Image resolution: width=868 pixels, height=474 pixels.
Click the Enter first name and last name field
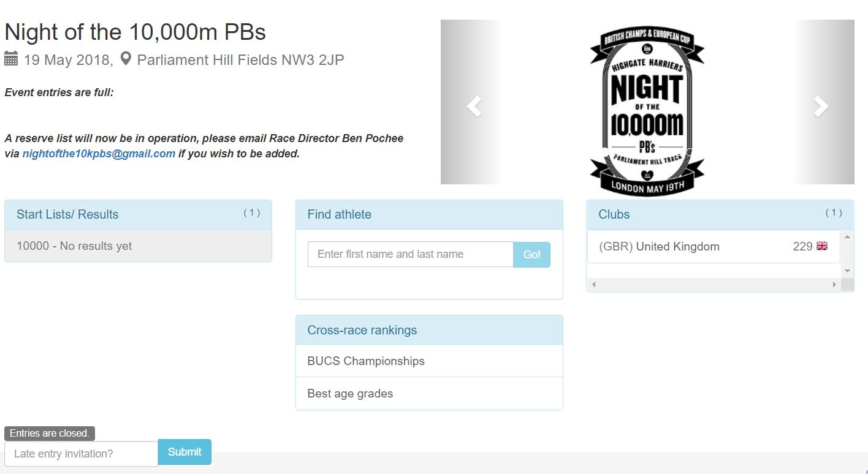(x=411, y=254)
